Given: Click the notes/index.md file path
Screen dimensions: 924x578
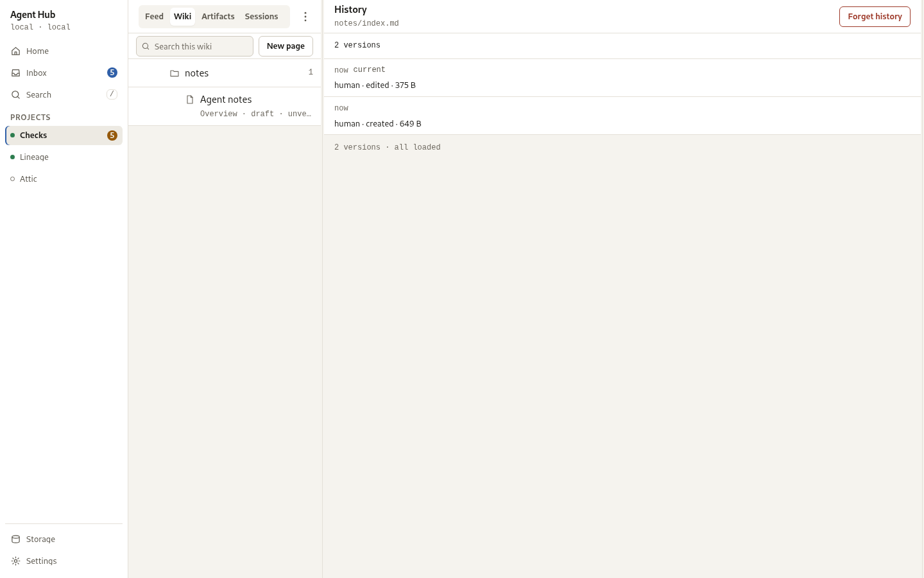Looking at the screenshot, I should 366,23.
